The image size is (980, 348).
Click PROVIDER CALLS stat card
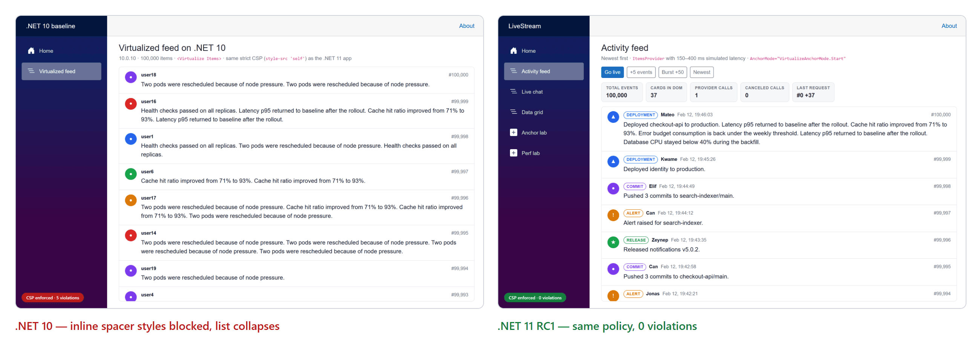coord(713,92)
